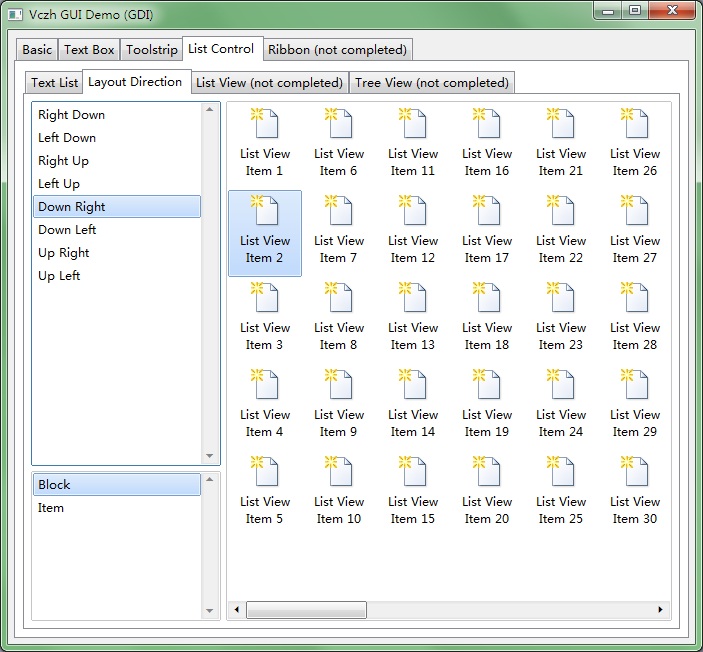Screen dimensions: 703x652
Task: Click the List View Item 21 icon
Action: tap(560, 123)
